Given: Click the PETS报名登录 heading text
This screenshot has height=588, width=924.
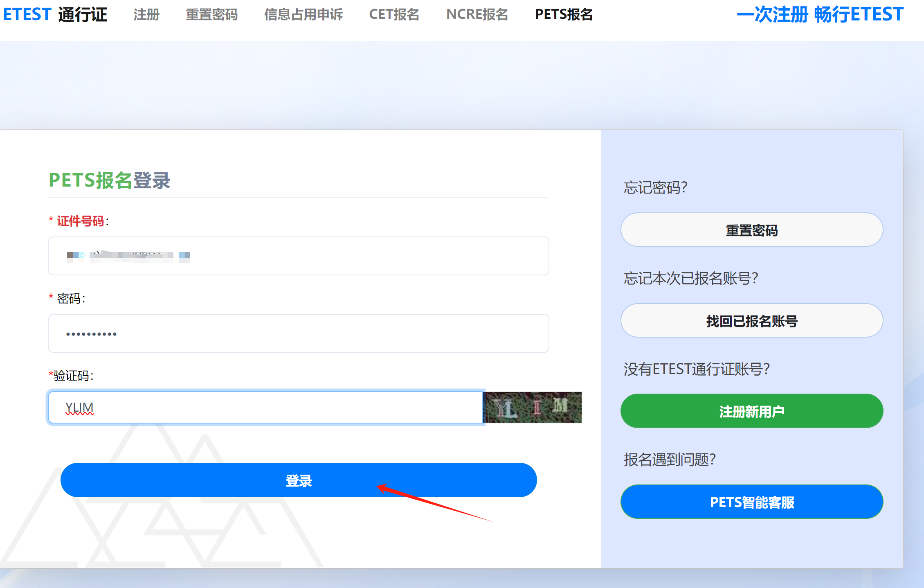Looking at the screenshot, I should coord(109,180).
